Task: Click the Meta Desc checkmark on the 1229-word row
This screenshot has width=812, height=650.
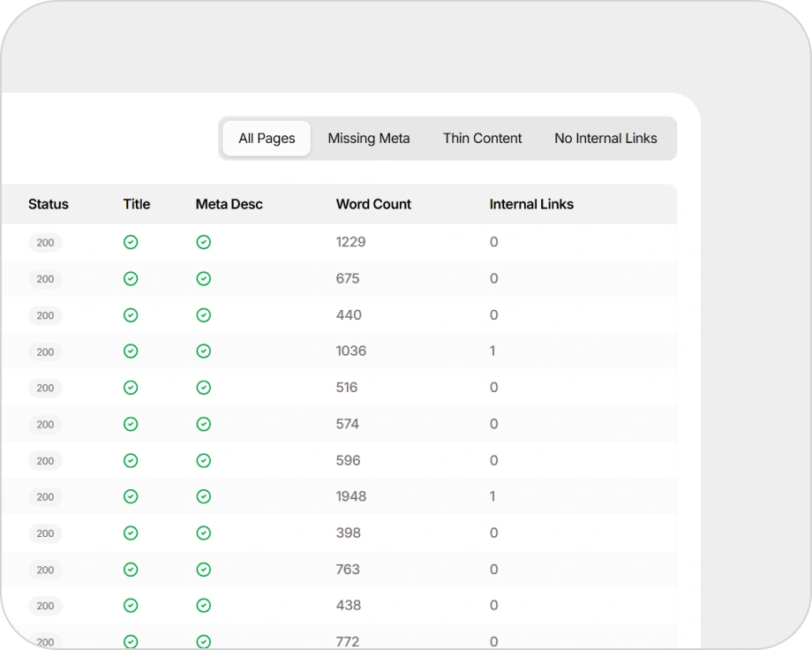Action: click(x=203, y=242)
